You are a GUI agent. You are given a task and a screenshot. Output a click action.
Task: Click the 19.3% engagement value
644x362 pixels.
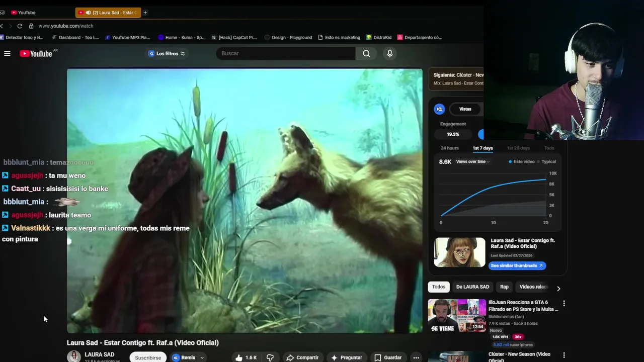coord(453,134)
